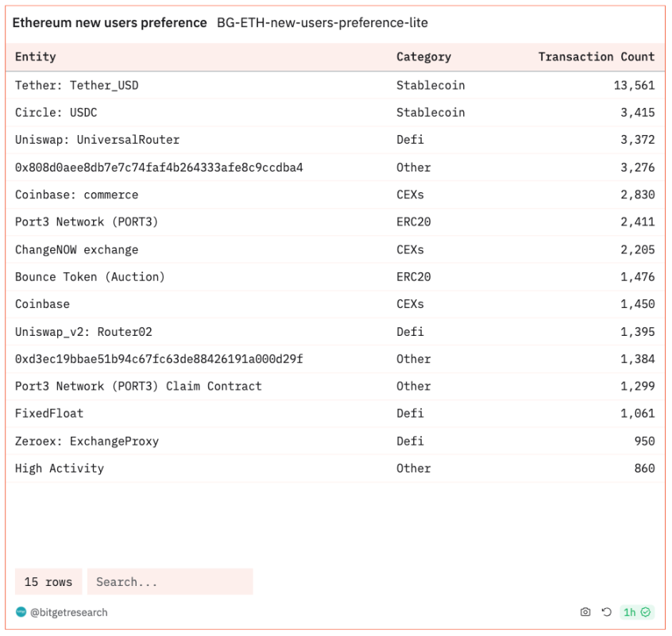Click the 0x808d0aee address entity cell
The image size is (672, 636).
(159, 168)
